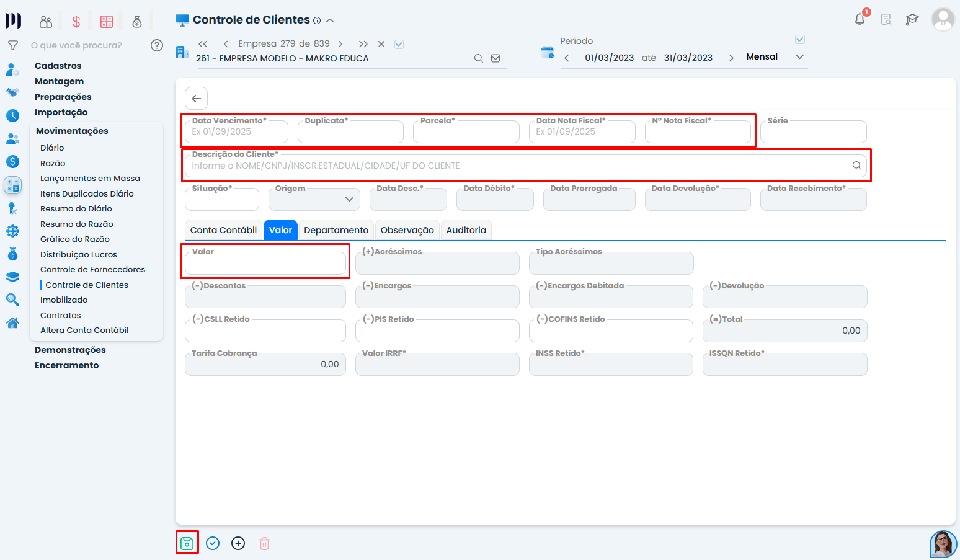
Task: Collapse the Controle de Clientes title chevron
Action: (330, 20)
